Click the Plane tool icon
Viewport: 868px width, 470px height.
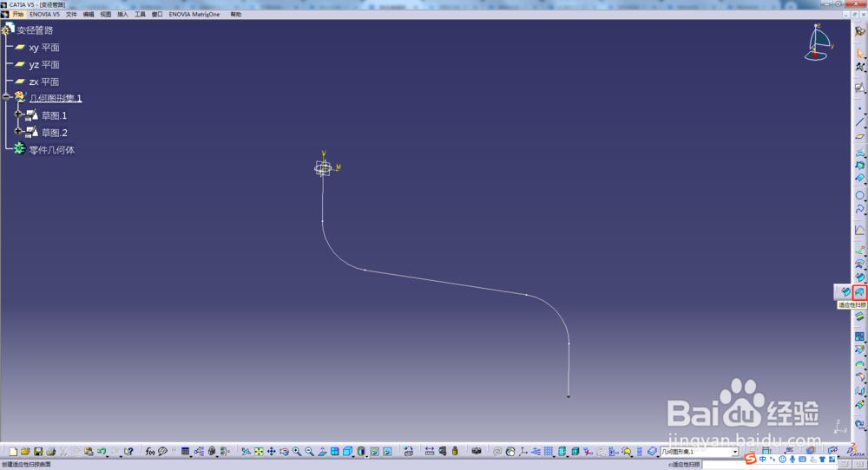tap(859, 136)
